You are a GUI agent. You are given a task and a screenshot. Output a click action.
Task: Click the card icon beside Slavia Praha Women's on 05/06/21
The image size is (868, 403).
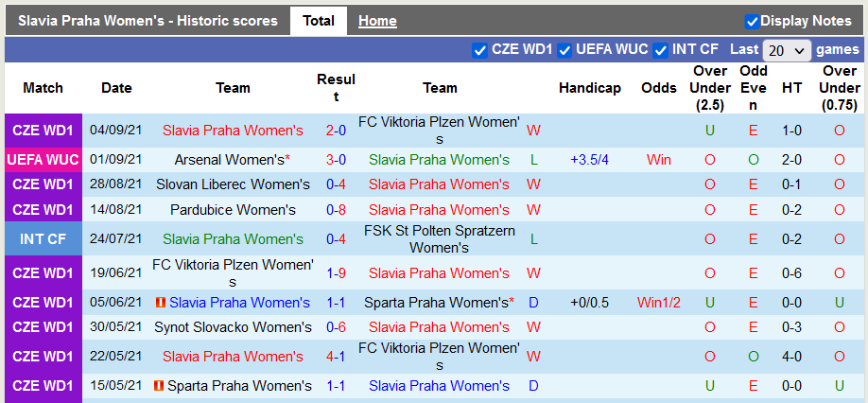(161, 303)
